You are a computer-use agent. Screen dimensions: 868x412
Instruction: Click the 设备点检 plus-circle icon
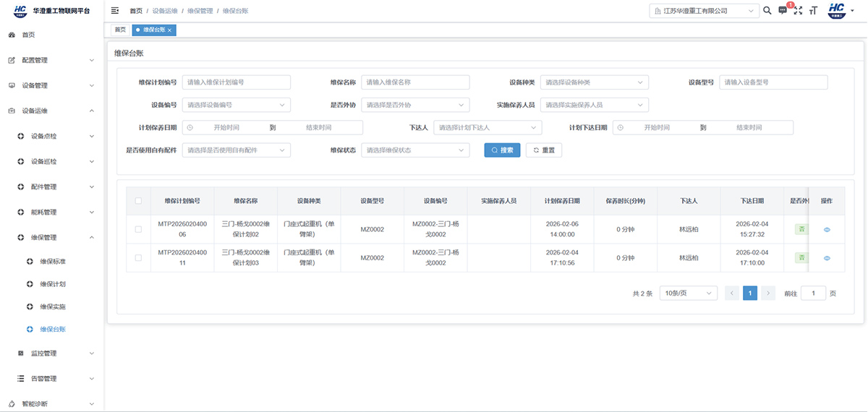click(21, 136)
